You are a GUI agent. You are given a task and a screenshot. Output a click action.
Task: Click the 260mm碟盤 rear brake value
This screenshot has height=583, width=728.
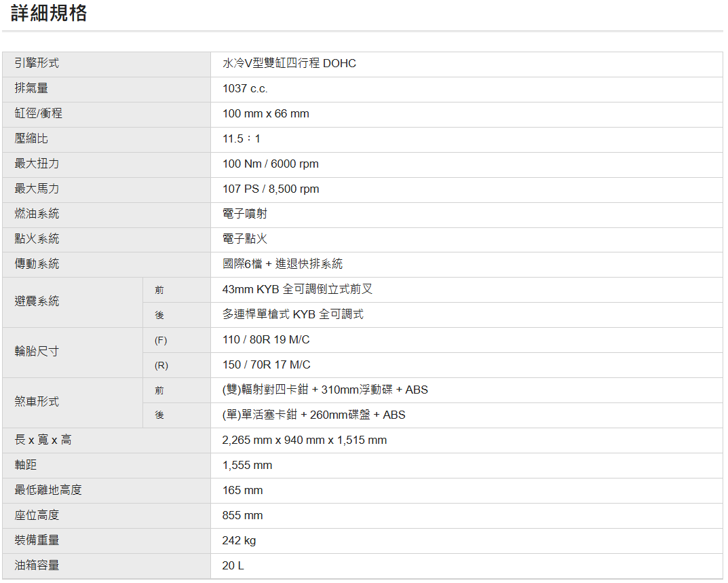tap(313, 415)
